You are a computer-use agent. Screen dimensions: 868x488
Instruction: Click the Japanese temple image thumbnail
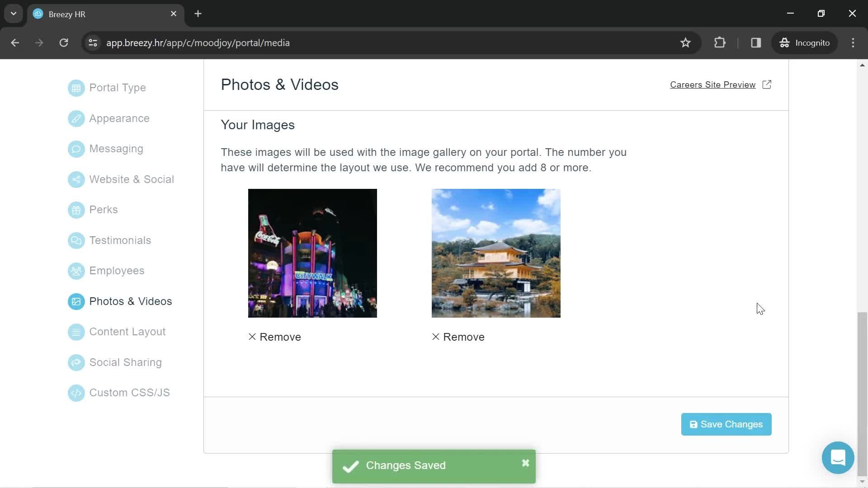pos(495,253)
